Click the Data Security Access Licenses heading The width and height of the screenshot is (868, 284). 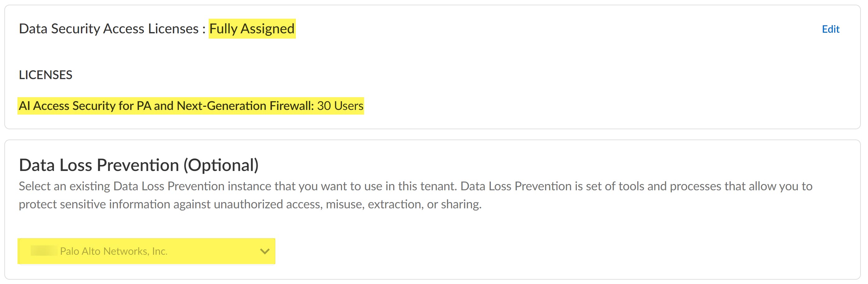click(x=108, y=29)
